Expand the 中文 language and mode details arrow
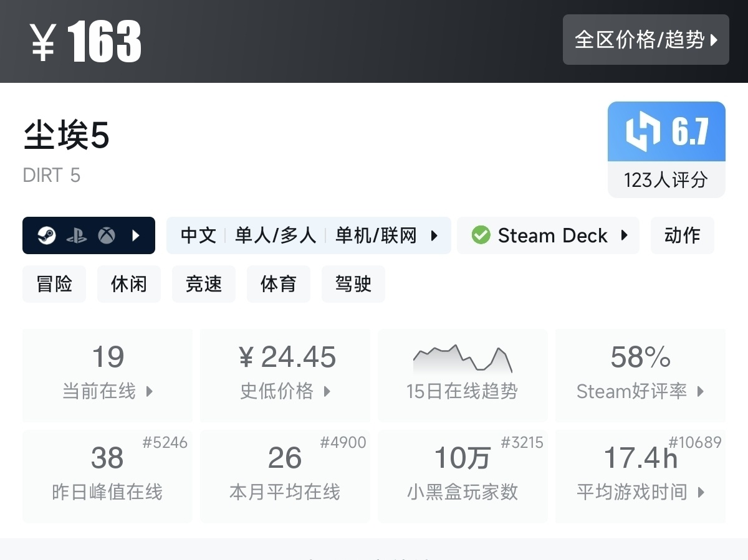 click(434, 235)
